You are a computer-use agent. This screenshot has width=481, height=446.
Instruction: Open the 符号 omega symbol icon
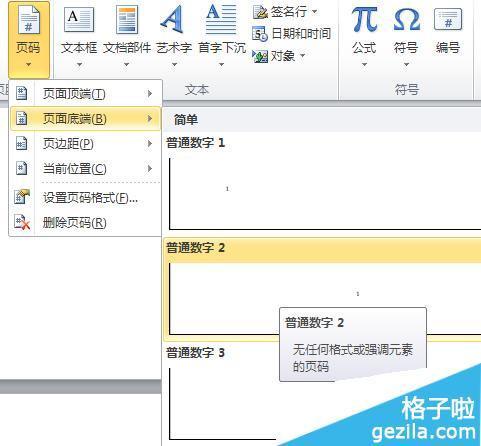406,20
